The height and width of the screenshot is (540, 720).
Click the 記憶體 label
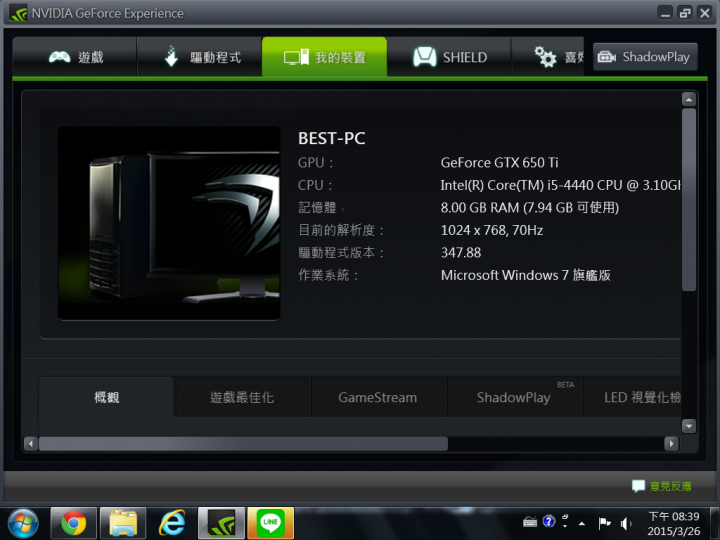(321, 208)
